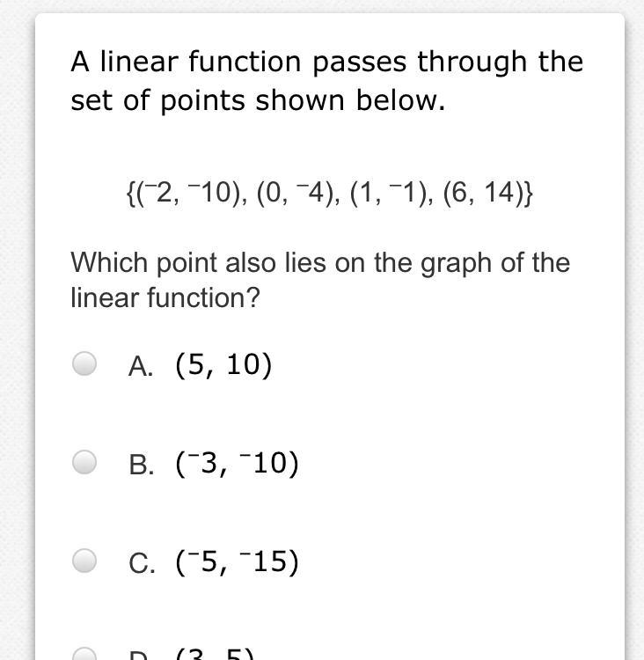This screenshot has height=660, width=644.
Task: Select the radio button for answer A
Action: tap(84, 363)
